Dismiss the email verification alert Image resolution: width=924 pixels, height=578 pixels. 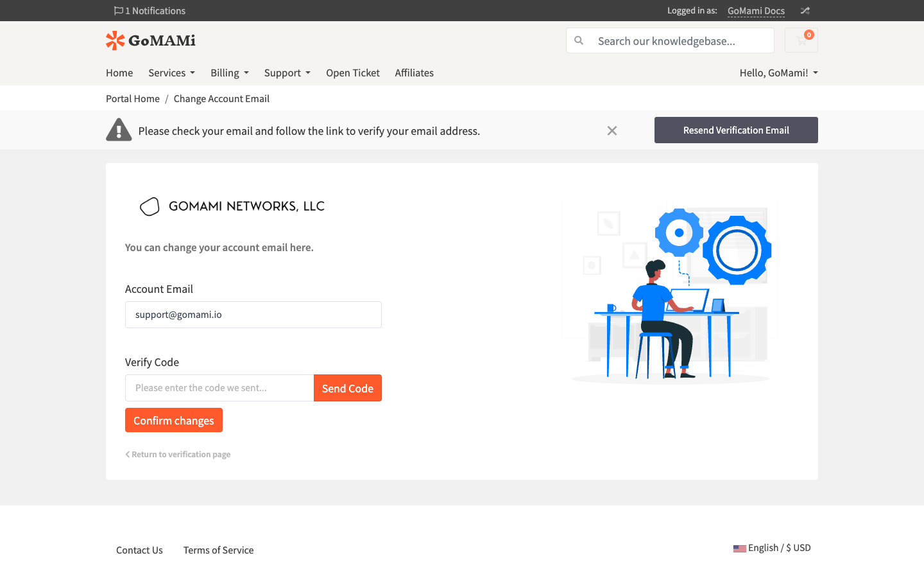tap(612, 131)
